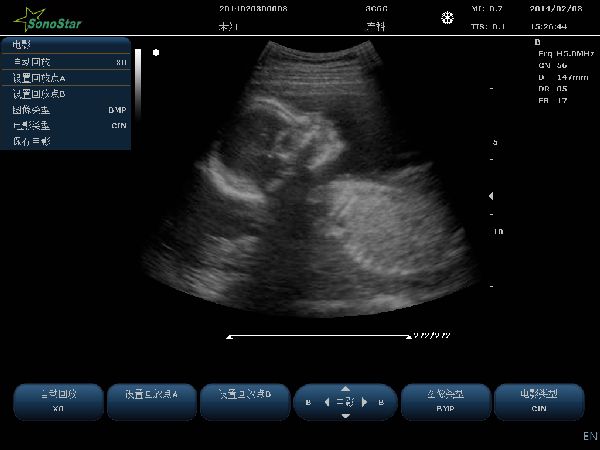Viewport: 600px width, 450px height.
Task: Select 设置回放点A in the cine menu
Action: tap(66, 77)
